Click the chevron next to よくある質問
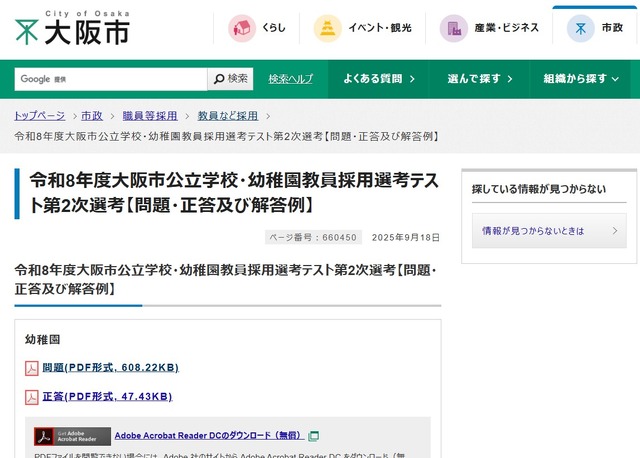 click(412, 79)
